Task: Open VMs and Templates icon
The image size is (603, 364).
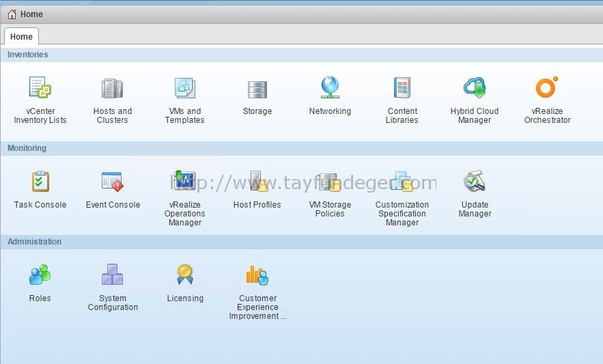Action: click(185, 87)
